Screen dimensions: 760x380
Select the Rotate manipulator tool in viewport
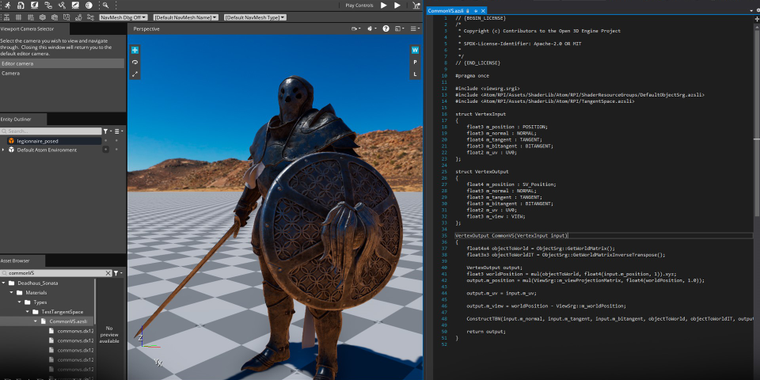[135, 62]
